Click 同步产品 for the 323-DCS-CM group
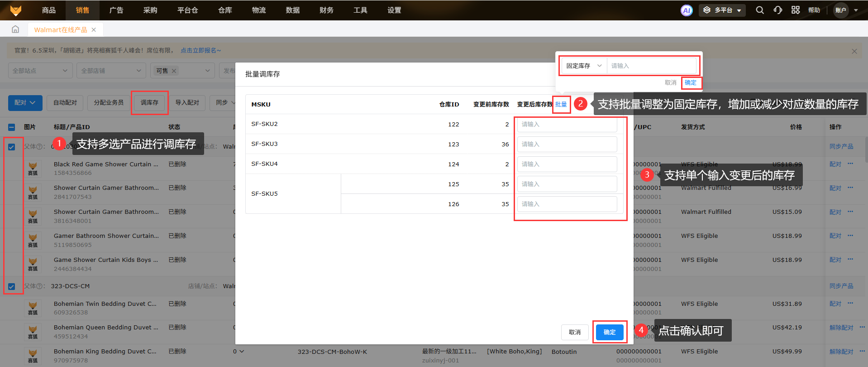 click(841, 286)
